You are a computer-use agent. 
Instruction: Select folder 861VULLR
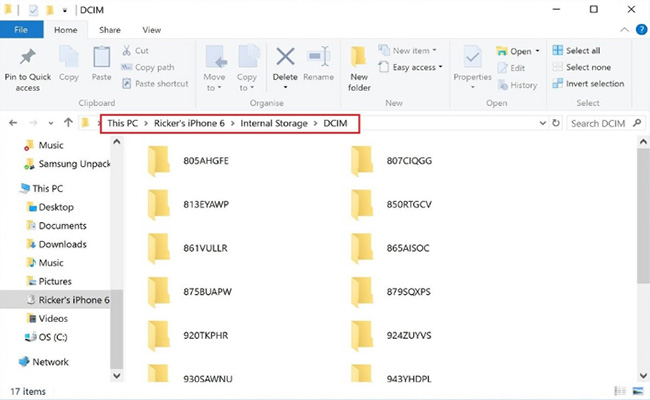[188, 248]
